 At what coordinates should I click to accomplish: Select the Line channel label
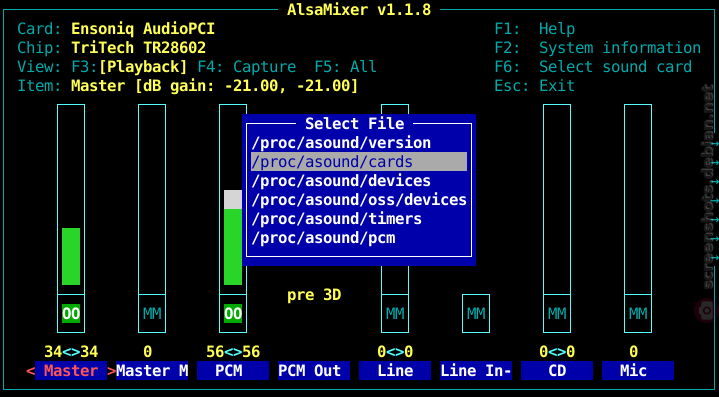[395, 370]
